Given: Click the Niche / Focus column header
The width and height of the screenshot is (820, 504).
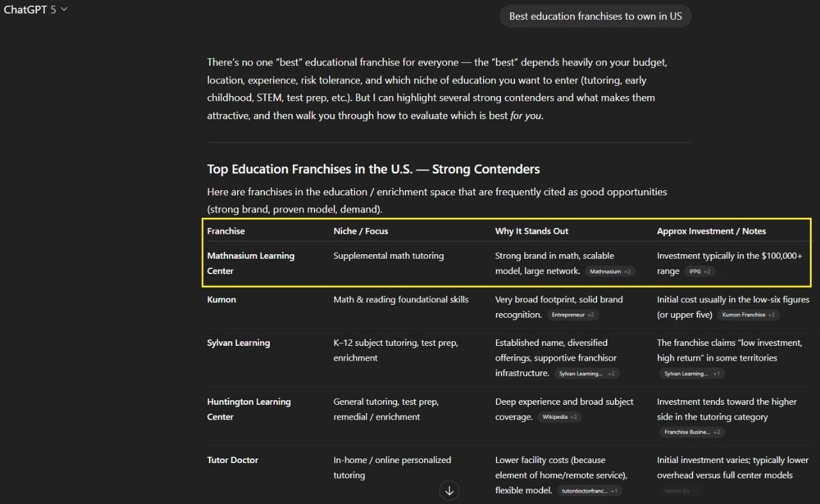Looking at the screenshot, I should tap(360, 231).
